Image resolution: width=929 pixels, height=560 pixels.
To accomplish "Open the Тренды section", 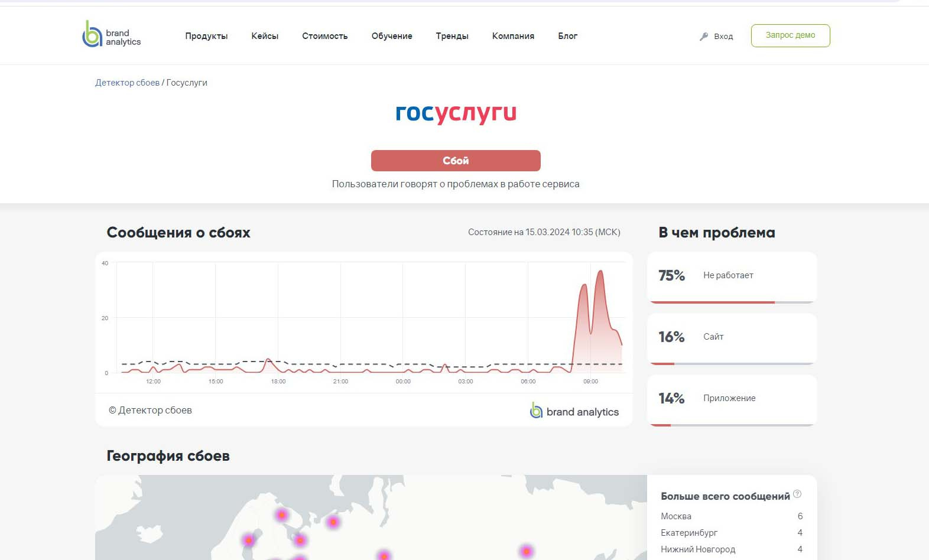I will point(452,36).
